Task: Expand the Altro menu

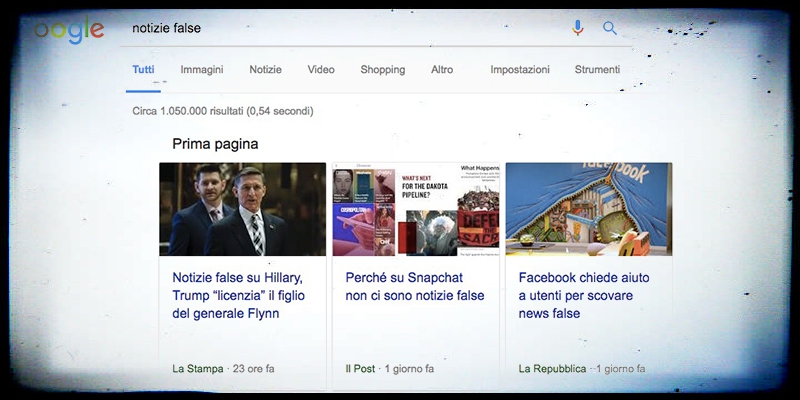Action: (442, 70)
